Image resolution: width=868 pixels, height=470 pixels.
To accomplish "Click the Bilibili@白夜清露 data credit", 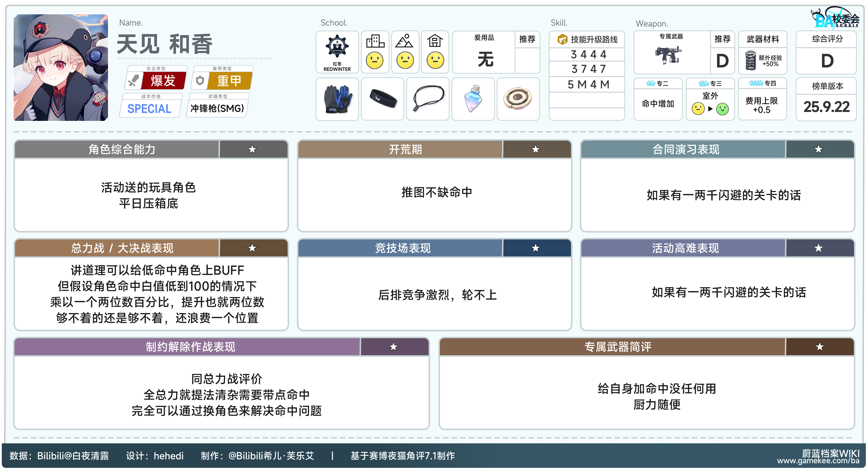I will pos(73,456).
